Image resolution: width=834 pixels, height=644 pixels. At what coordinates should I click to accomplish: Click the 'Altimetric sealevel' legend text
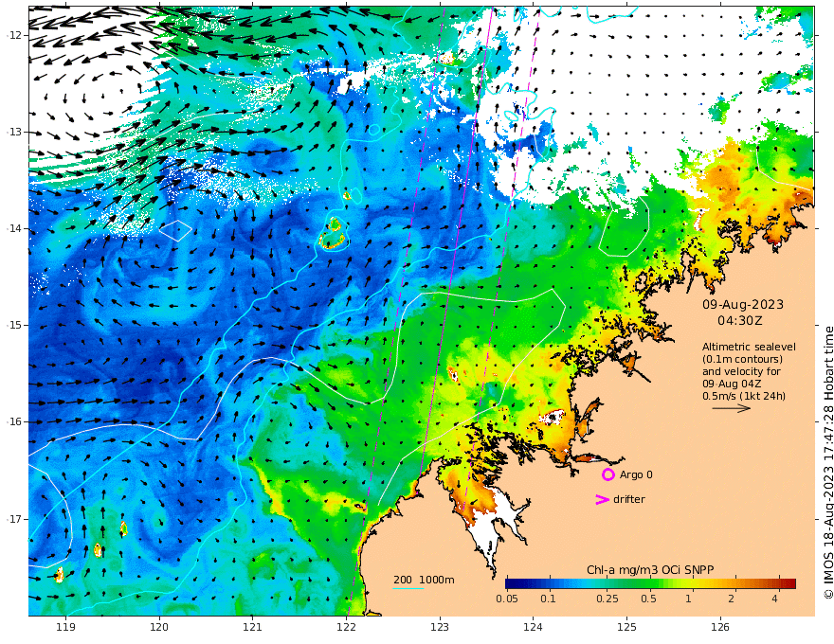click(749, 347)
